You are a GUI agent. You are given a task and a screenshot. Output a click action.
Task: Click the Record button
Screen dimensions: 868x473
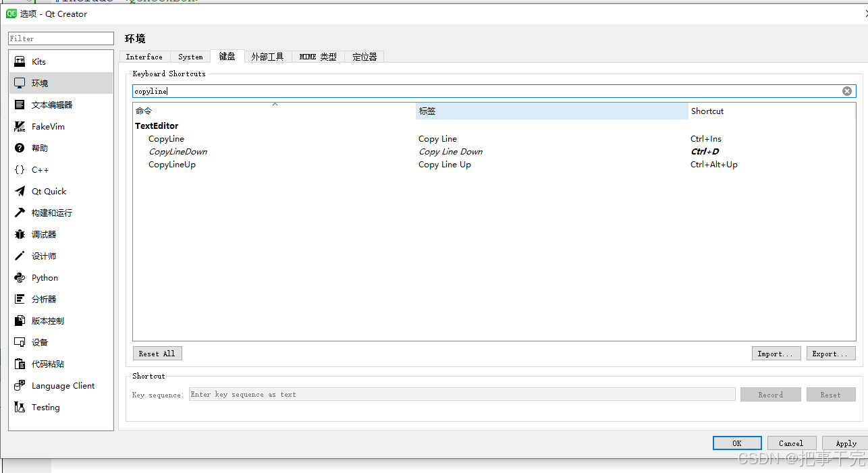(771, 395)
